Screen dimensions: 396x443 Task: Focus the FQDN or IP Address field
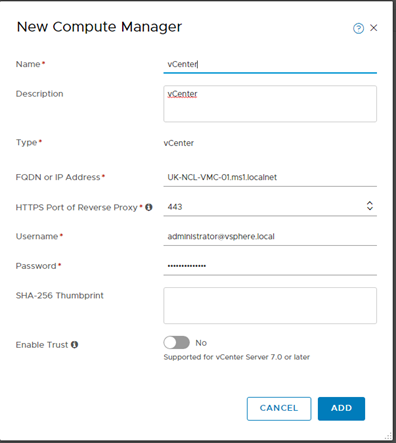pyautogui.click(x=270, y=177)
